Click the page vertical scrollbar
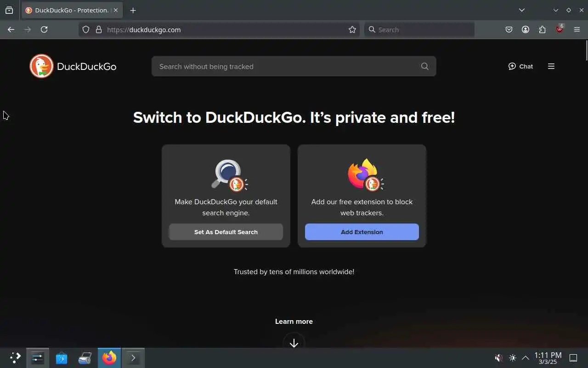The image size is (588, 368). pyautogui.click(x=586, y=51)
